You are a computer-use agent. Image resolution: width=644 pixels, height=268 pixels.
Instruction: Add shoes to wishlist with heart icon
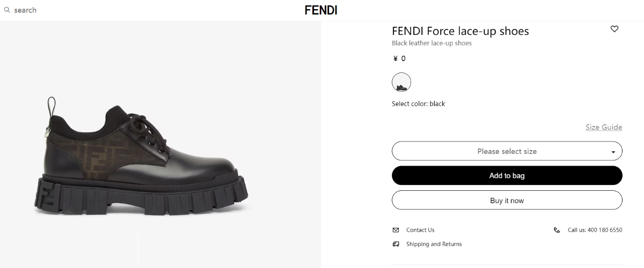(x=614, y=29)
